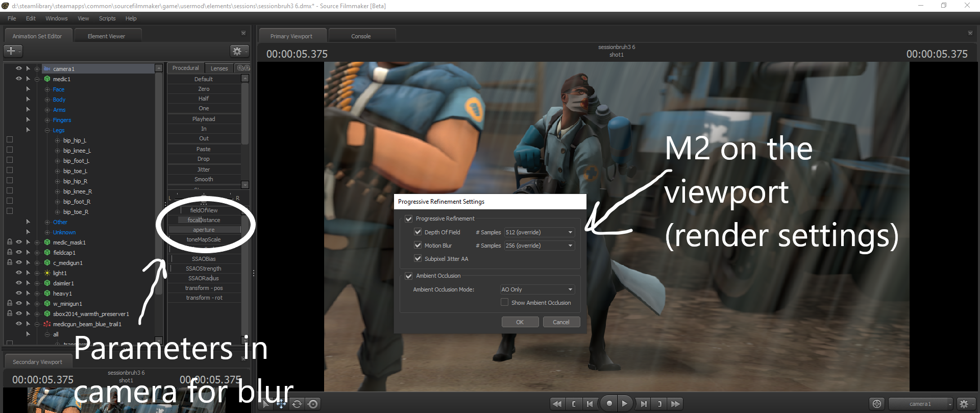Hide camera1 with its eye icon
Image resolution: width=980 pixels, height=413 pixels.
19,68
